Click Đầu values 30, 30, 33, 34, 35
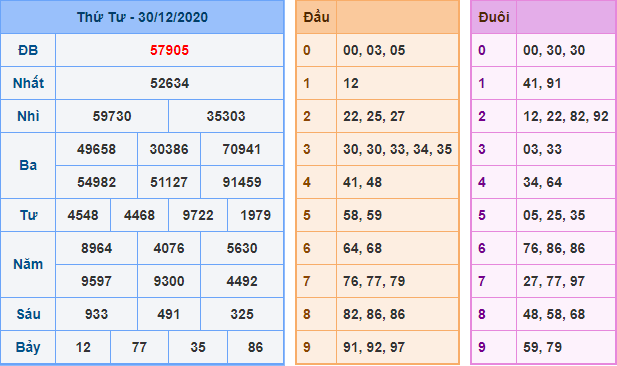This screenshot has width=617, height=366. coord(397,150)
